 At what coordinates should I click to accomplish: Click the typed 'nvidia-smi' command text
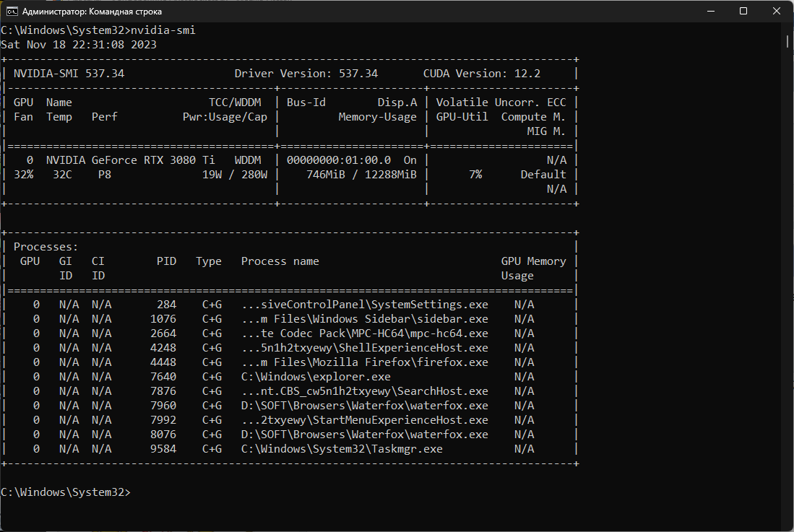[163, 30]
